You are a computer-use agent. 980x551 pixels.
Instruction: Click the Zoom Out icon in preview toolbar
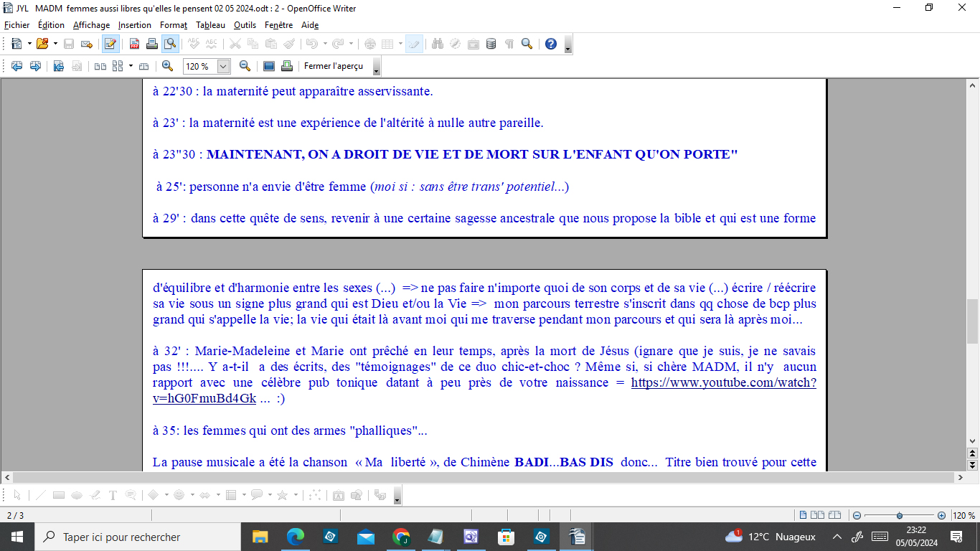(x=245, y=66)
